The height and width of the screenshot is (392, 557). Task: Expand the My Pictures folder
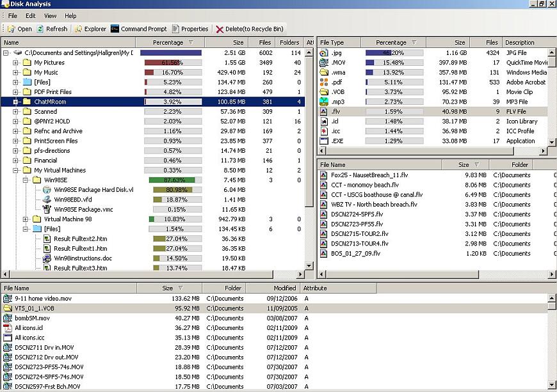(x=16, y=63)
